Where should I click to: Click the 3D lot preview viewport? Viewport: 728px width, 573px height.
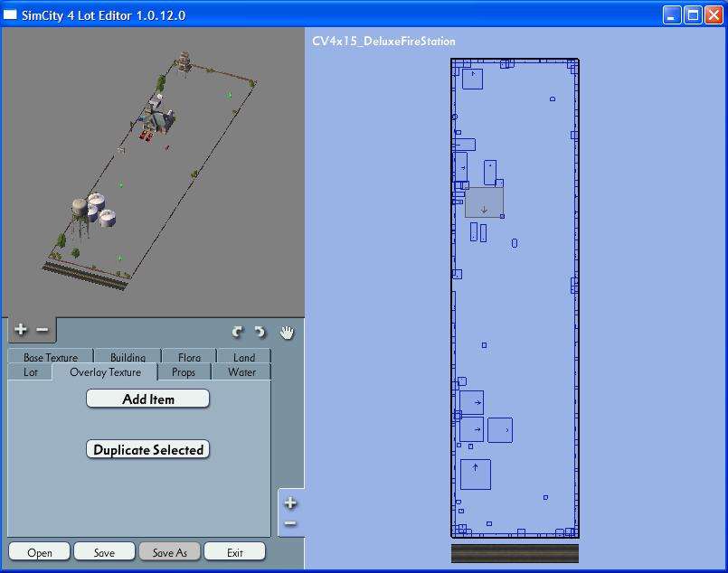[x=153, y=172]
